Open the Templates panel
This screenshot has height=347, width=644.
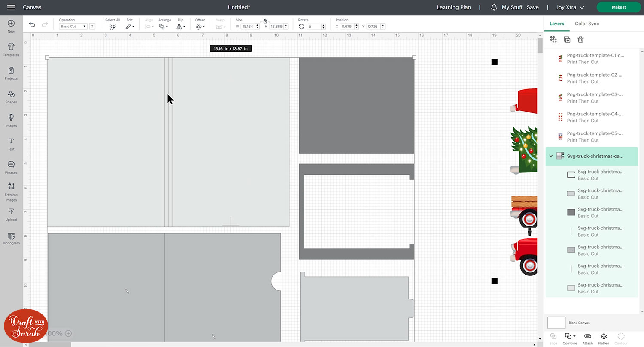[11, 49]
